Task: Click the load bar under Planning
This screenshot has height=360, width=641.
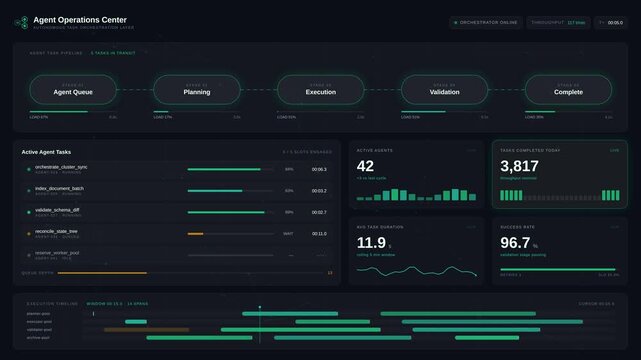Action: coord(197,112)
